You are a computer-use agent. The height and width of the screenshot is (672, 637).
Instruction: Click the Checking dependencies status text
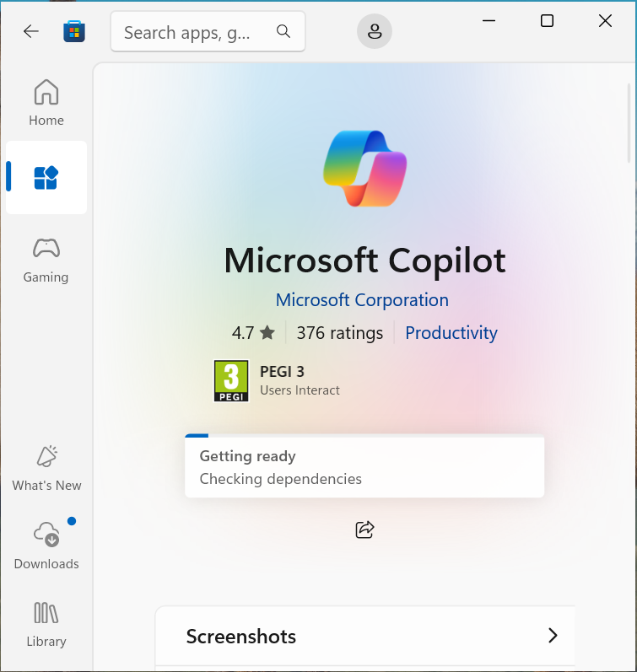281,479
